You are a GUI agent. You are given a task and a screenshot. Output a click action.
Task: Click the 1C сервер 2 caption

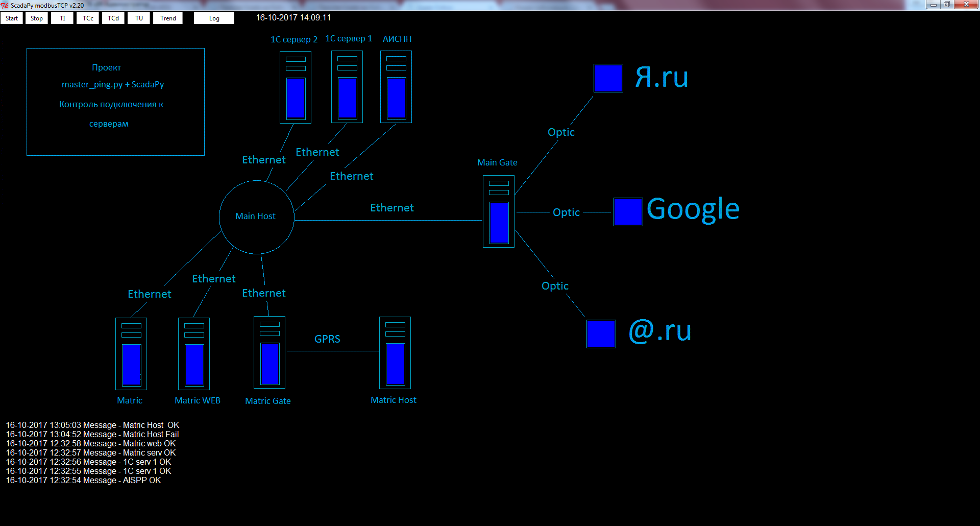click(x=294, y=39)
